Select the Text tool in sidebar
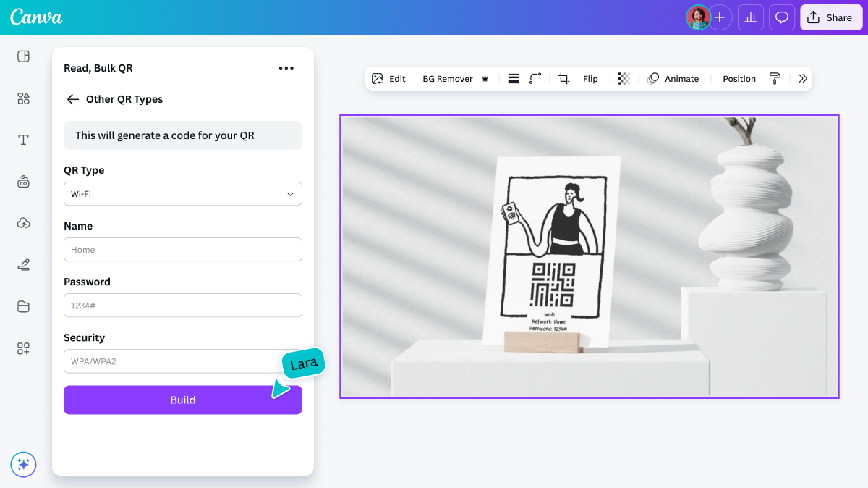The width and height of the screenshot is (868, 488). 23,140
